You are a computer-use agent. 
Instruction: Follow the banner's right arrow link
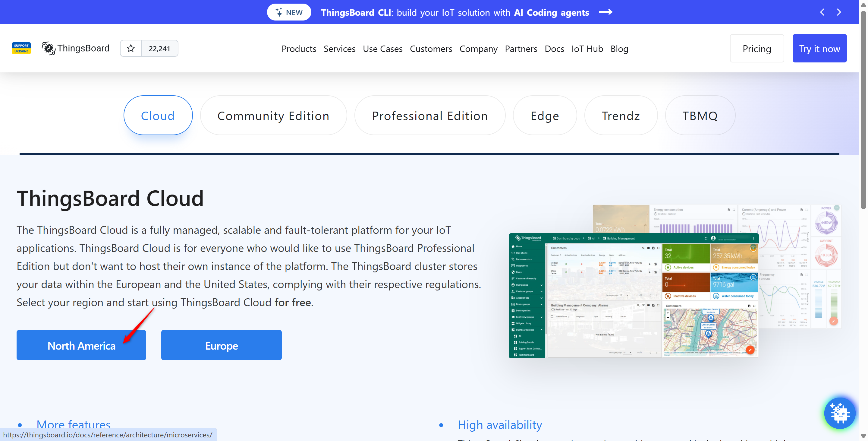[x=605, y=12]
